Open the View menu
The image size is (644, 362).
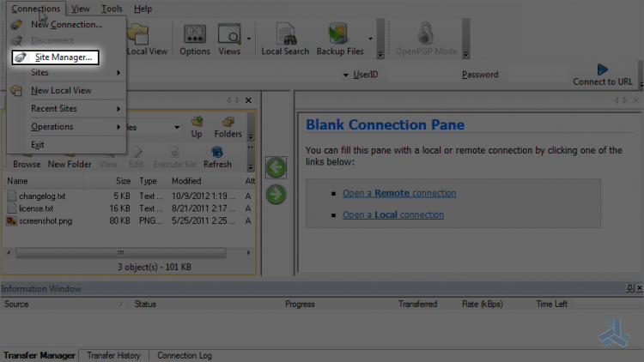pyautogui.click(x=81, y=9)
